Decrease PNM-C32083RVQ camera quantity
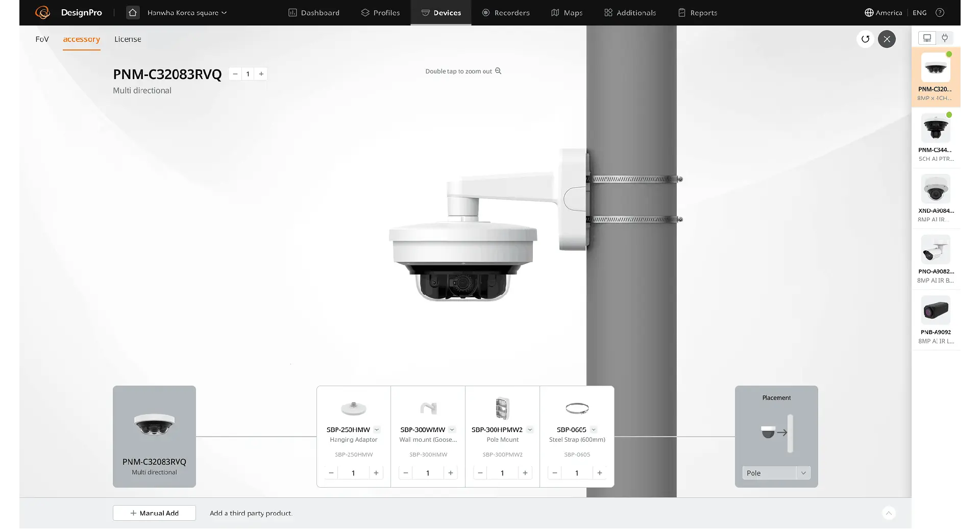This screenshot has width=980, height=531. 235,74
